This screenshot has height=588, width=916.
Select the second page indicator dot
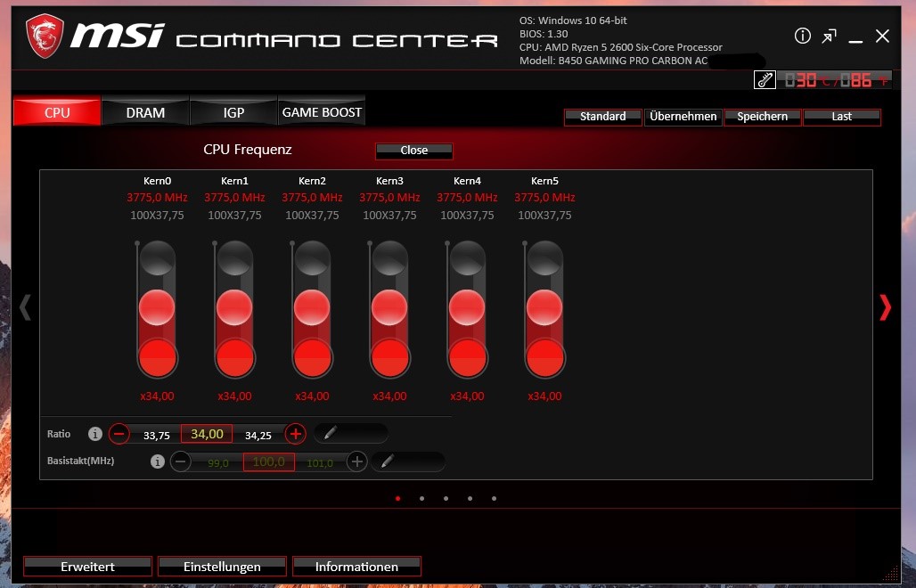click(421, 499)
